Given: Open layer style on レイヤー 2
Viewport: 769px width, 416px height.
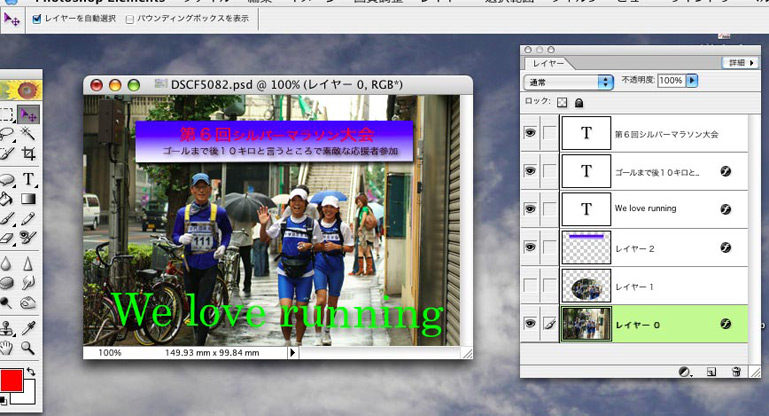Looking at the screenshot, I should [725, 248].
